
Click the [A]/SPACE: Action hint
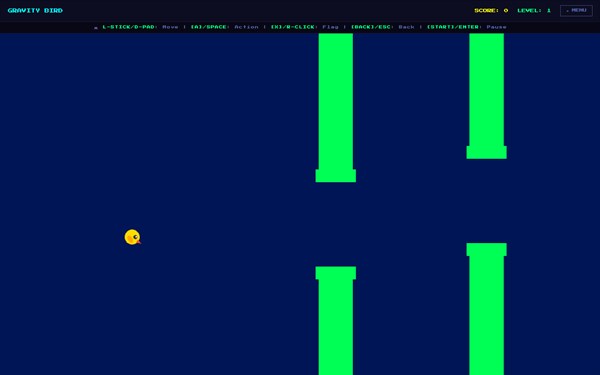(224, 27)
